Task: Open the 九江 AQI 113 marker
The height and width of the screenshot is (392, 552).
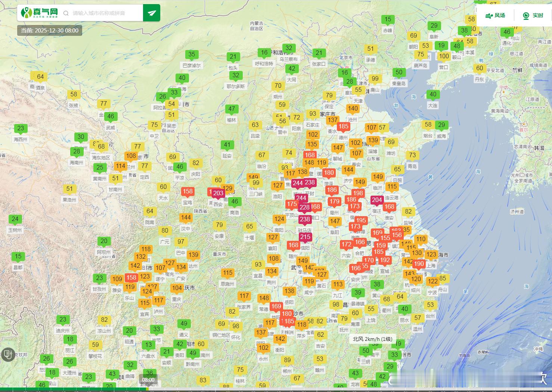Action: [x=338, y=285]
